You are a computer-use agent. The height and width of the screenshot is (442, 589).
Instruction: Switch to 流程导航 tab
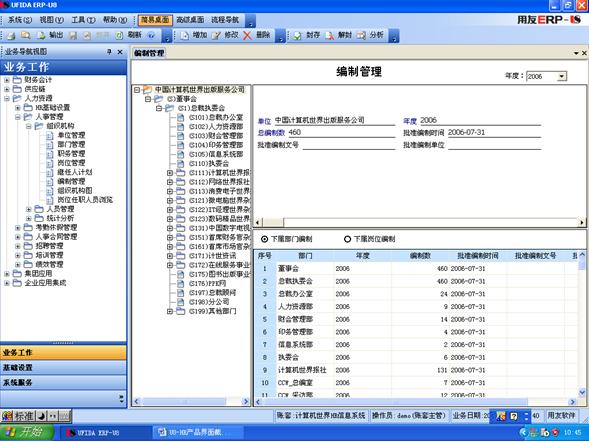tap(225, 20)
